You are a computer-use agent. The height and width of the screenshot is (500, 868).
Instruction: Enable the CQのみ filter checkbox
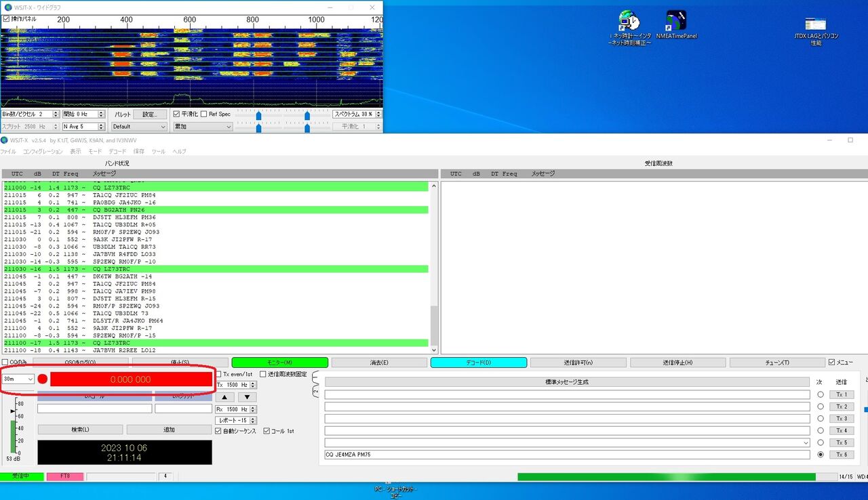click(x=5, y=362)
